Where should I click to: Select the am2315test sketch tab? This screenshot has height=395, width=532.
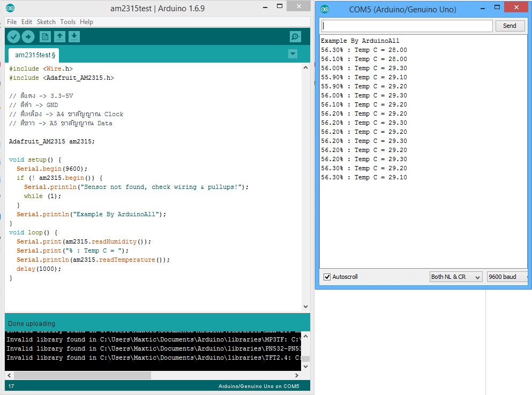[34, 55]
